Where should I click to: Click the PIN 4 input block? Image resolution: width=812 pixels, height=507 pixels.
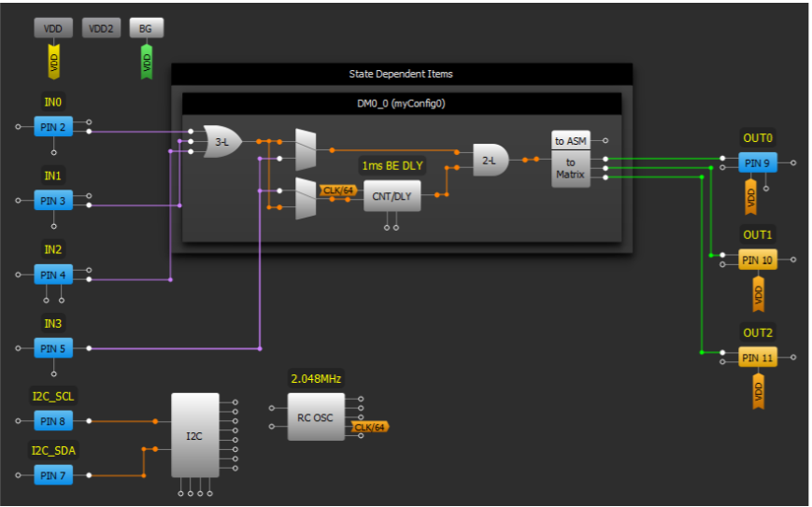coord(53,275)
